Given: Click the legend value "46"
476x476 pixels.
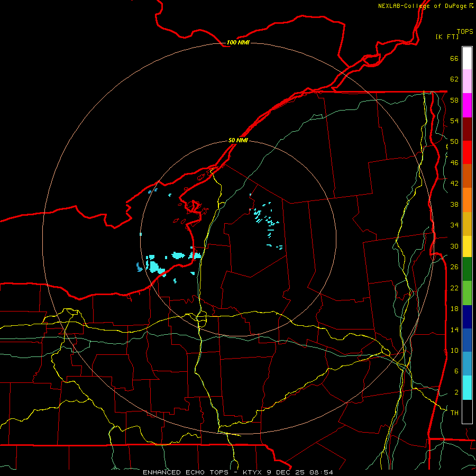Looking at the screenshot, I should pyautogui.click(x=454, y=162).
